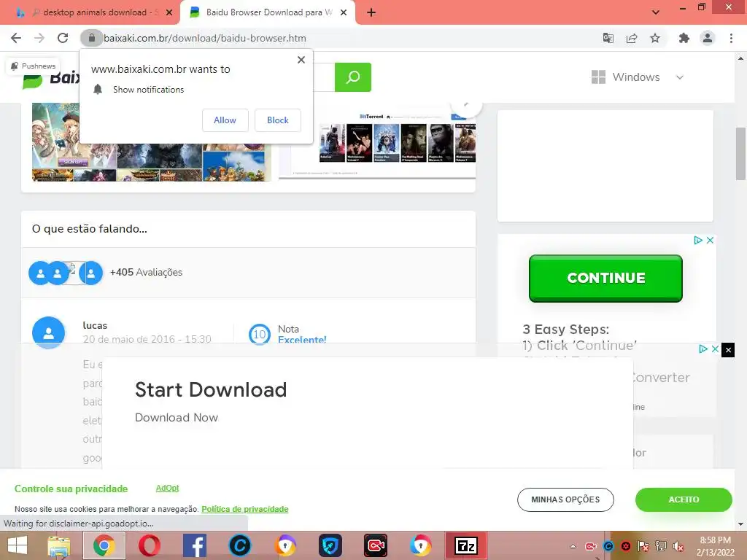Show hidden system tray icons

pyautogui.click(x=573, y=546)
